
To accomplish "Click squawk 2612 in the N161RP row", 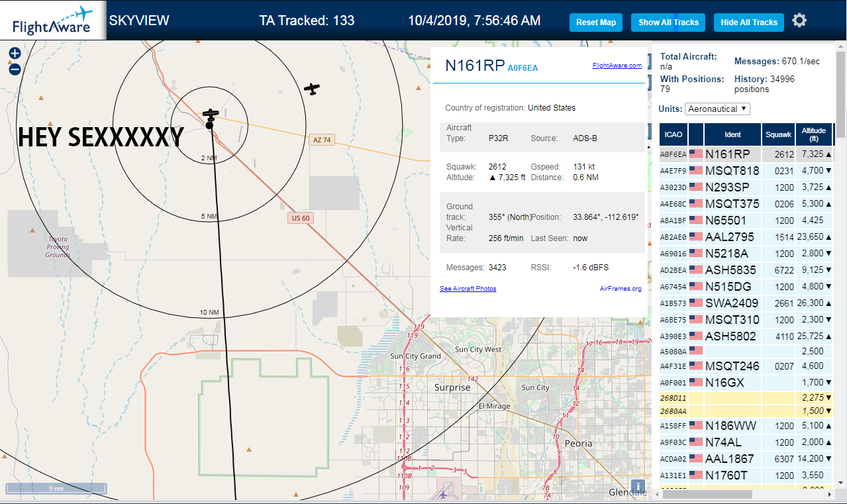I will [784, 154].
